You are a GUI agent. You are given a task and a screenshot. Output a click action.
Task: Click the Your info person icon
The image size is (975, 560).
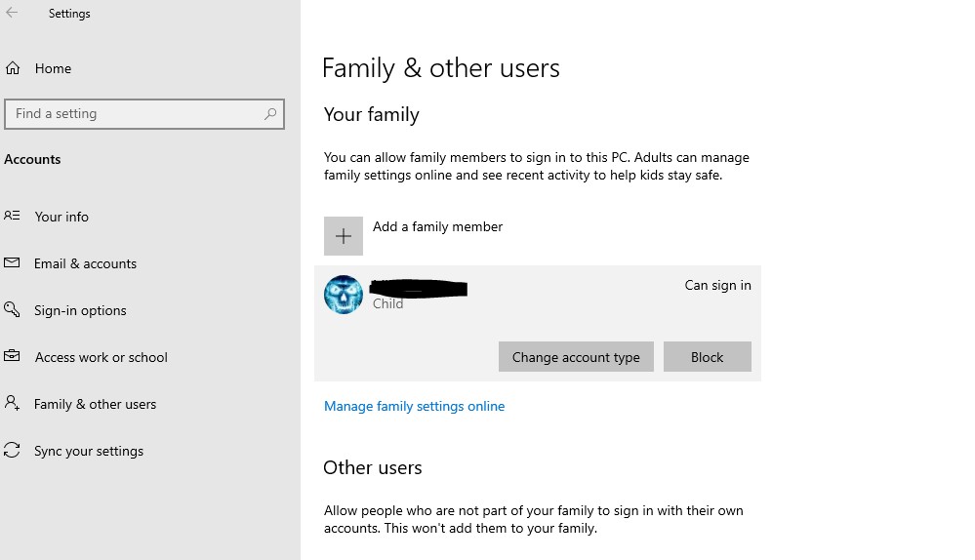(x=12, y=217)
